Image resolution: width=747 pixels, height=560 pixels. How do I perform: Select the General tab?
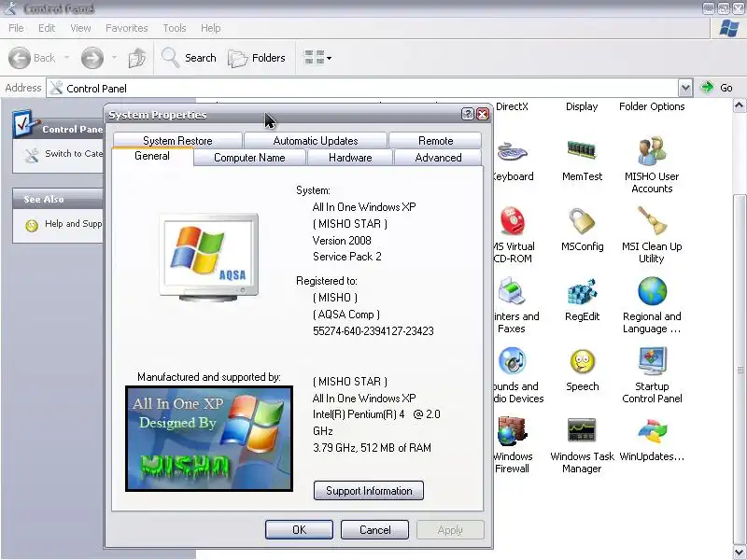point(152,156)
